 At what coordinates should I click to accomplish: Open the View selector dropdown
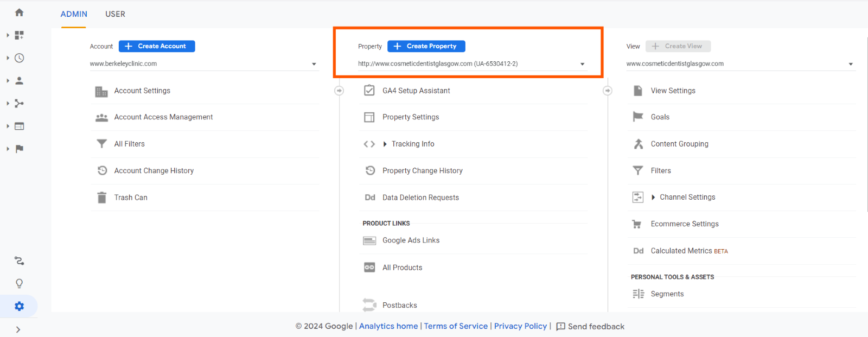[x=741, y=64]
